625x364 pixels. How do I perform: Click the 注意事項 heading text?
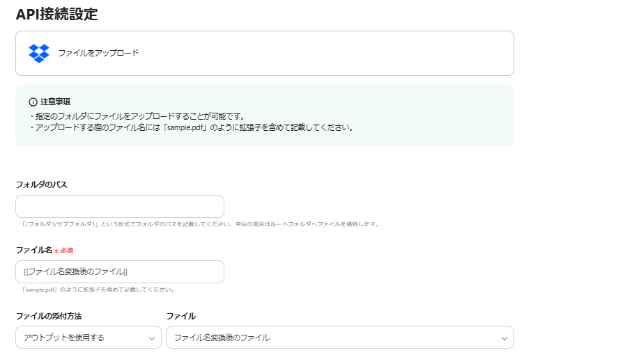pyautogui.click(x=55, y=102)
